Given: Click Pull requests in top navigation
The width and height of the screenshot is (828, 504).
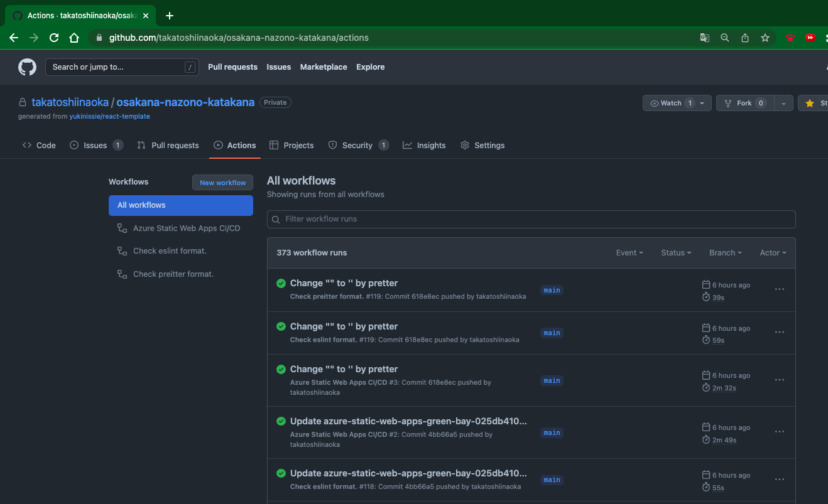Looking at the screenshot, I should [x=232, y=67].
